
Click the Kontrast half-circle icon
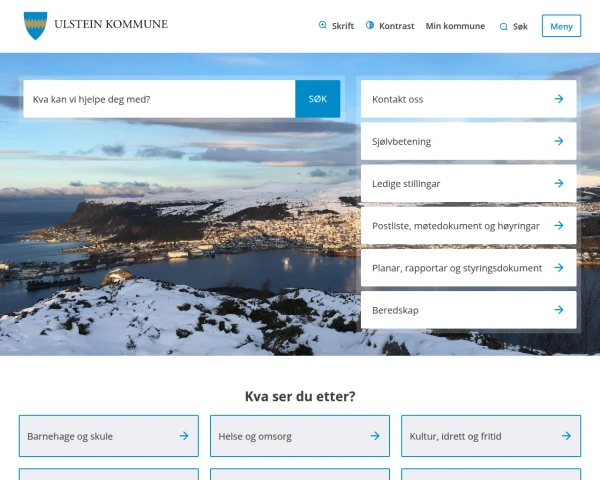[x=370, y=25]
